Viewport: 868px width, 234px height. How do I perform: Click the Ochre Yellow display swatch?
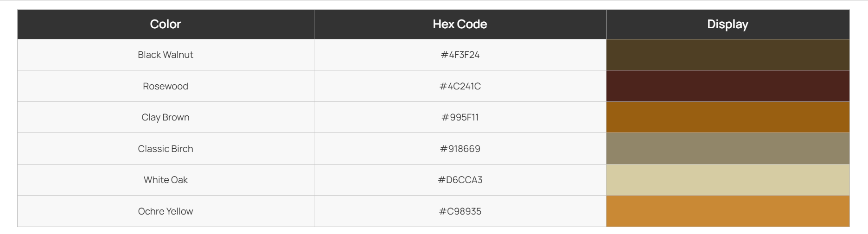[728, 211]
